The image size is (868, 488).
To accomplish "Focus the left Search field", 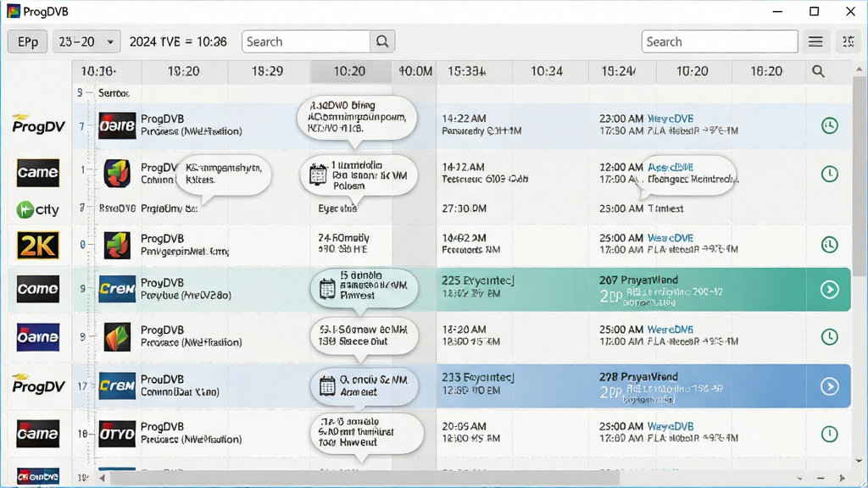I will 305,42.
